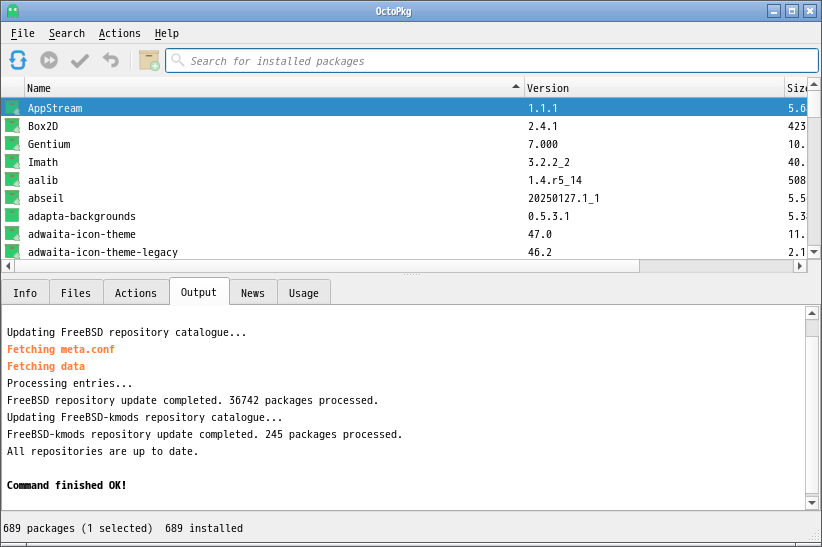
Task: Sort by the Version column header
Action: click(x=654, y=88)
